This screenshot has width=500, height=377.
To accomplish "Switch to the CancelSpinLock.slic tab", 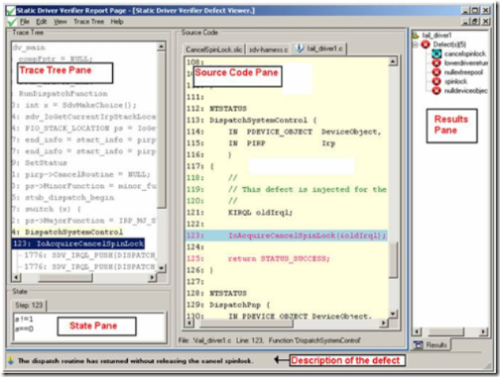I will 214,50.
